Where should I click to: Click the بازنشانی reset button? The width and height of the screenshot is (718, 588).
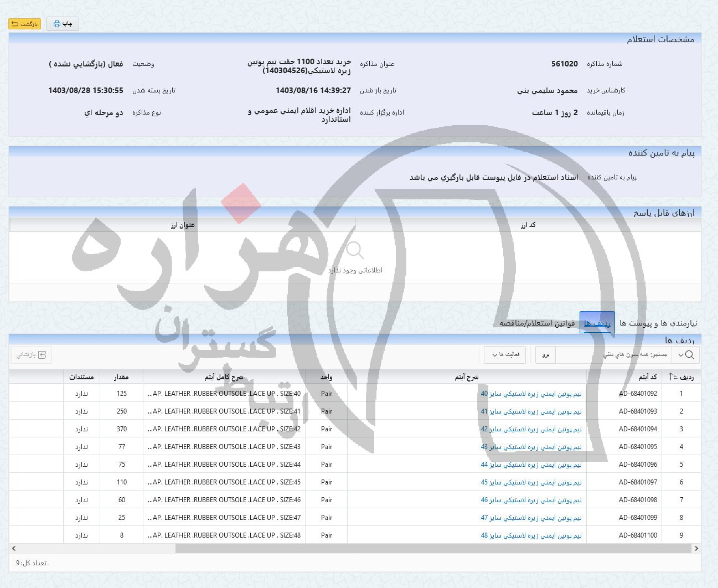[x=31, y=355]
